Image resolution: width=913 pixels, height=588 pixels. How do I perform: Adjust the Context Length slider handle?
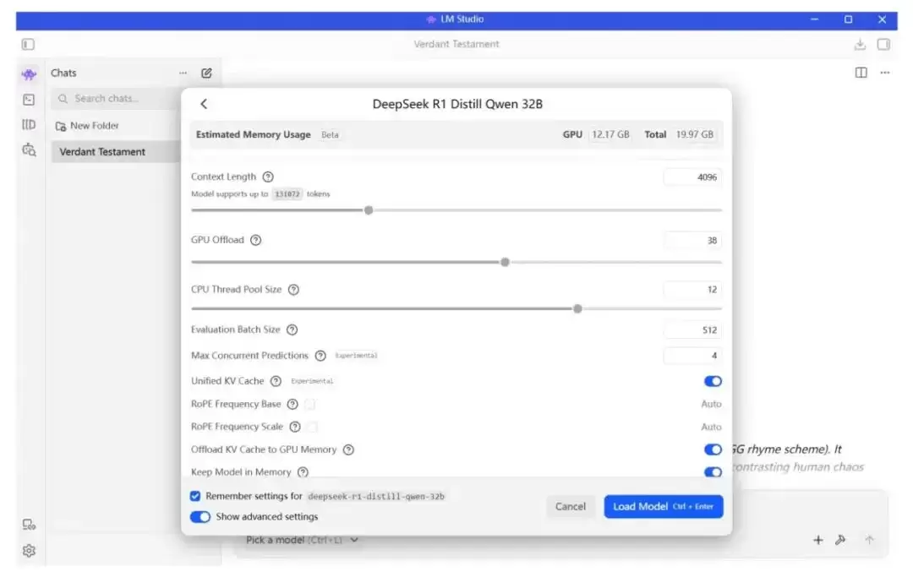[369, 210]
